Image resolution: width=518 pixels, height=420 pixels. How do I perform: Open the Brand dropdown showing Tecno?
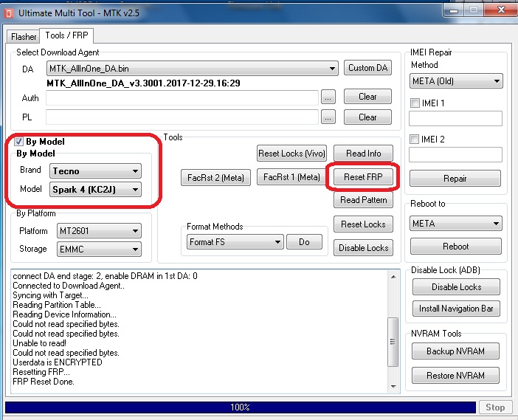coord(95,171)
